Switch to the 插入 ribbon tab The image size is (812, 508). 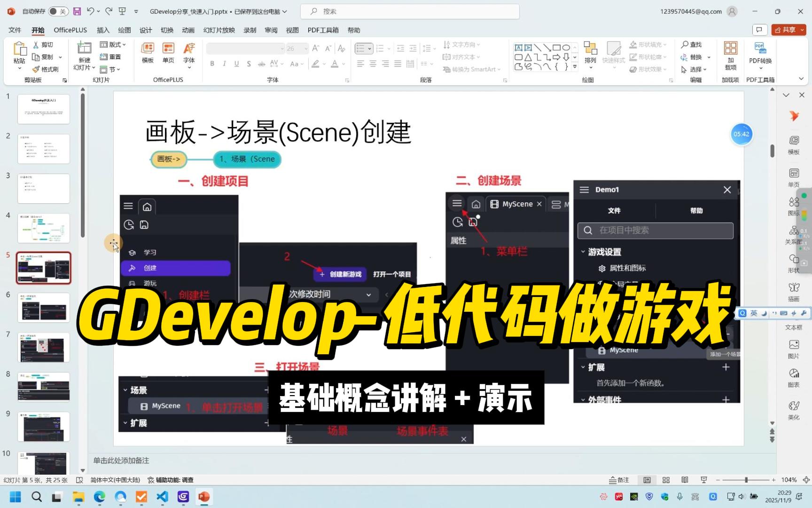pos(103,30)
